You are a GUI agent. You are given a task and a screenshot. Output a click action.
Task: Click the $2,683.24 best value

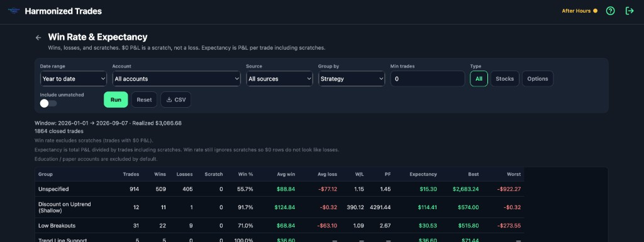pyautogui.click(x=466, y=189)
